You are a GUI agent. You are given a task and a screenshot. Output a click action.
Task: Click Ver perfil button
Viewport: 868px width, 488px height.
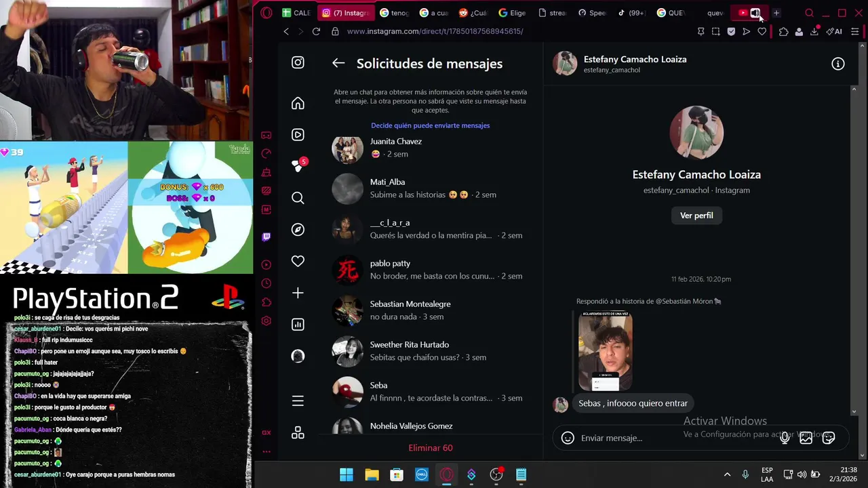coord(696,216)
